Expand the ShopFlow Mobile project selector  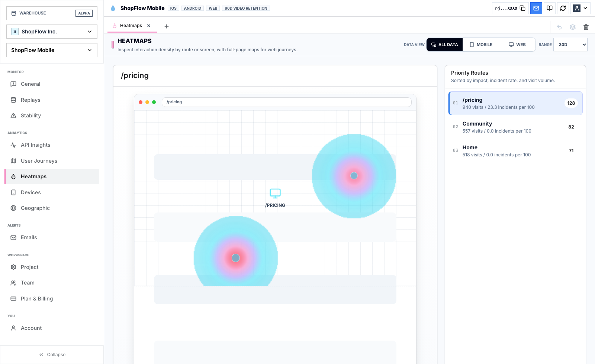click(x=52, y=50)
